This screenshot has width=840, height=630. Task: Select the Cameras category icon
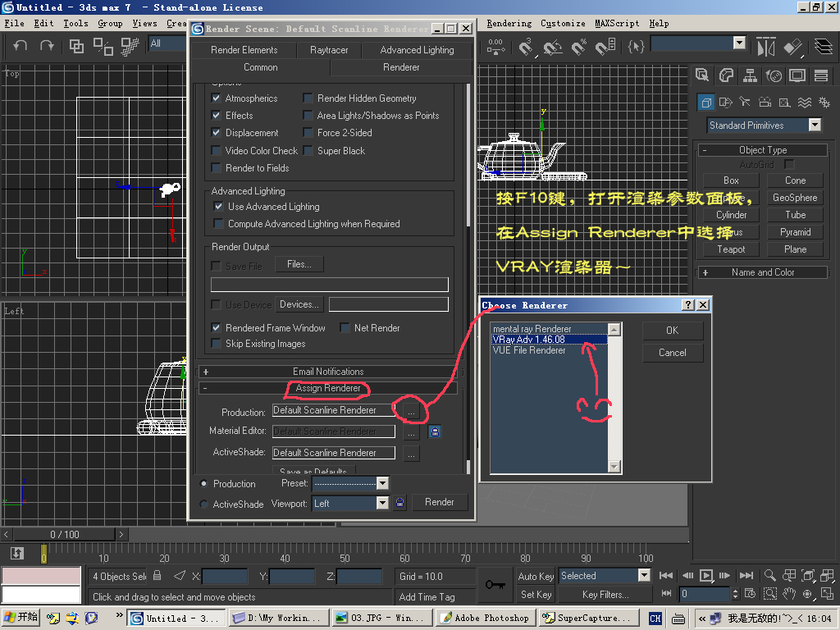765,102
